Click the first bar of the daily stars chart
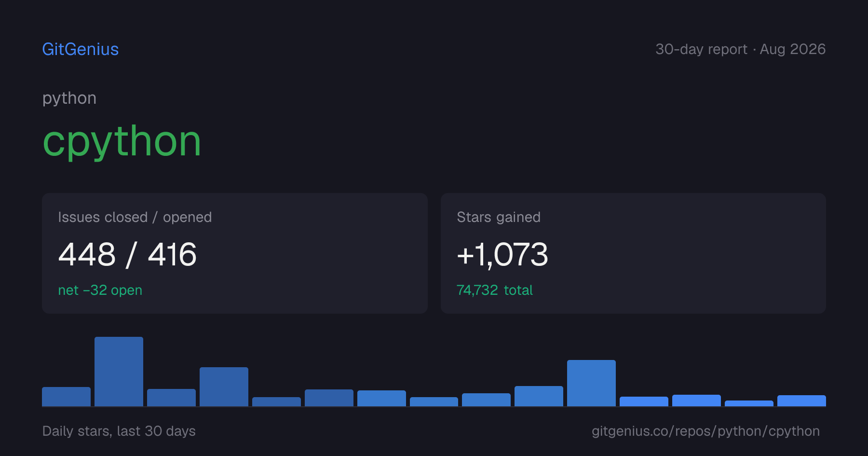Image resolution: width=868 pixels, height=456 pixels. pyautogui.click(x=66, y=397)
